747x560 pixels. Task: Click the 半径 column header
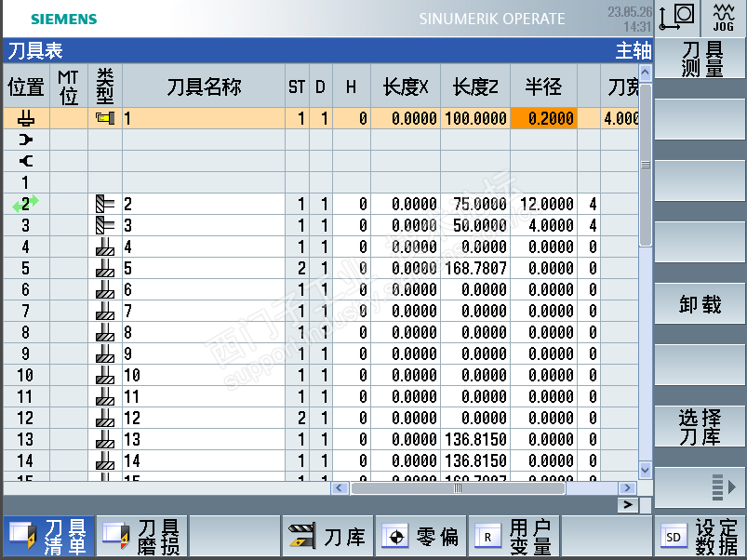[x=543, y=87]
